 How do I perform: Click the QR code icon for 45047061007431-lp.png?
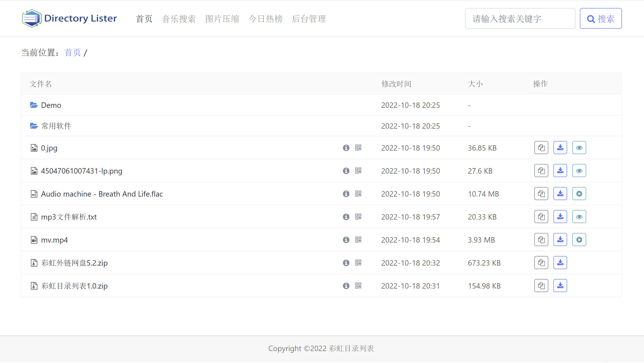(x=358, y=171)
